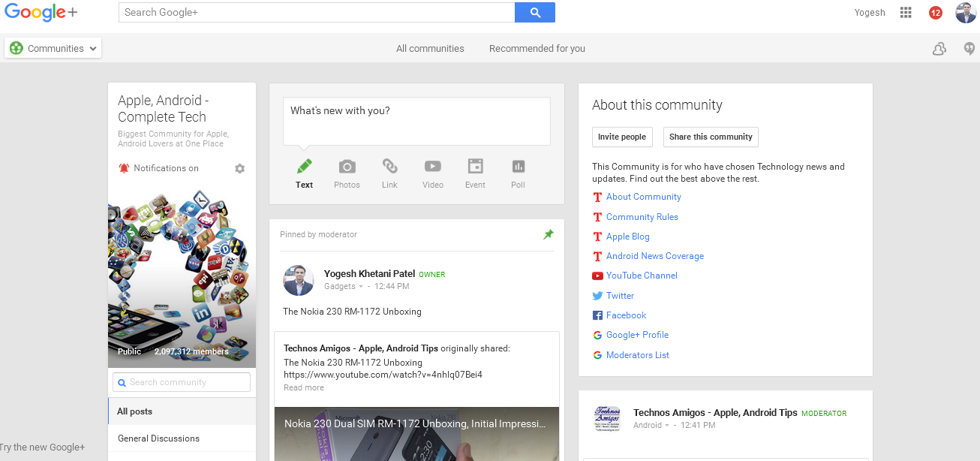The width and height of the screenshot is (980, 461).
Task: Click Technos Amigos moderator avatar
Action: (x=607, y=419)
